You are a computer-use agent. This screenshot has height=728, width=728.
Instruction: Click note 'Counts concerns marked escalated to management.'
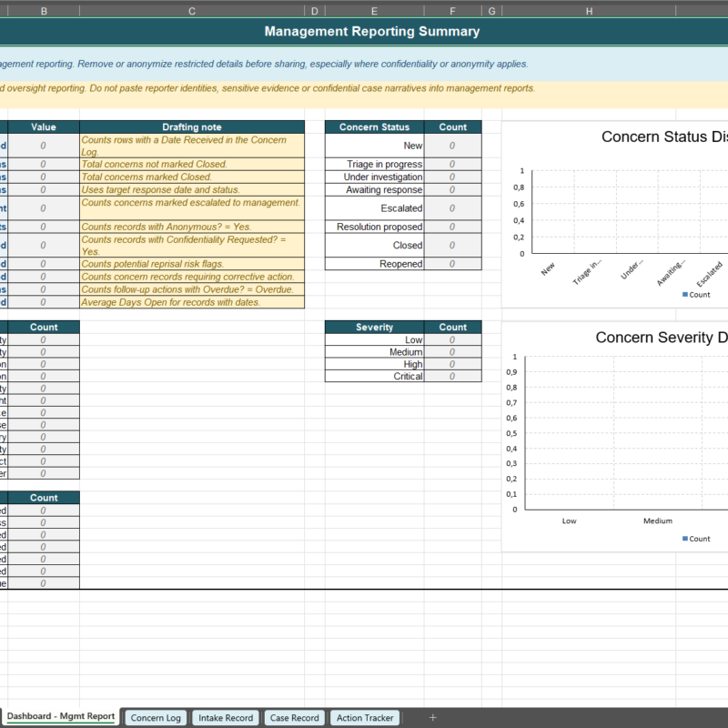pos(192,208)
